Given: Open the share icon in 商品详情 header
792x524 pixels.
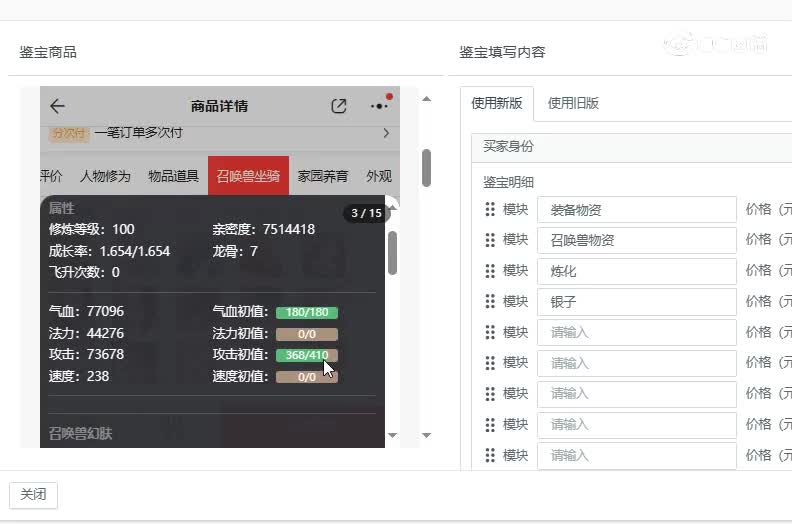Looking at the screenshot, I should [338, 106].
